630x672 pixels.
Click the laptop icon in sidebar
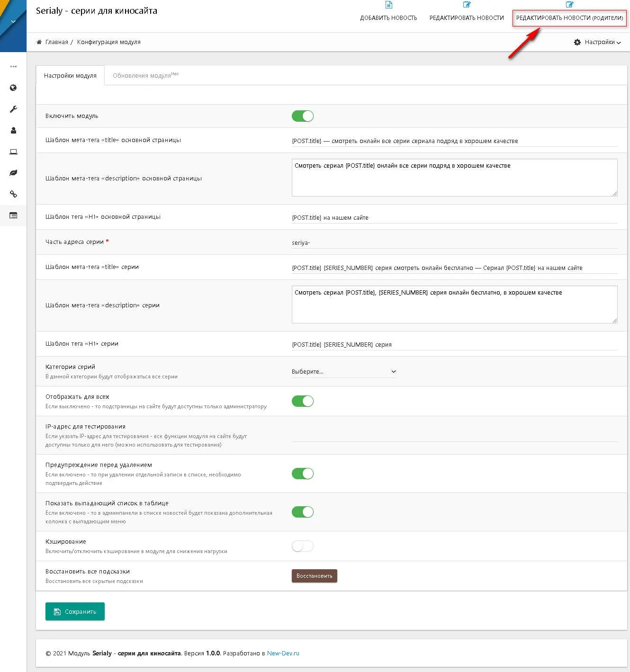point(13,152)
